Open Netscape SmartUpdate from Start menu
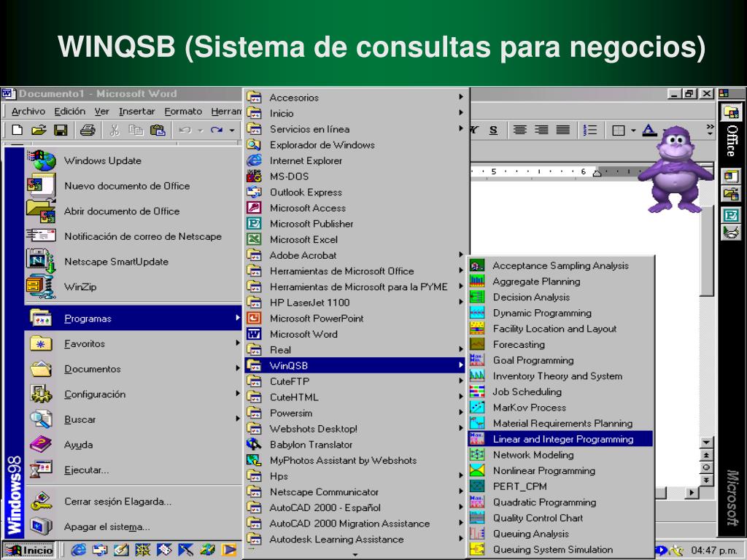The image size is (747, 560). [x=133, y=262]
